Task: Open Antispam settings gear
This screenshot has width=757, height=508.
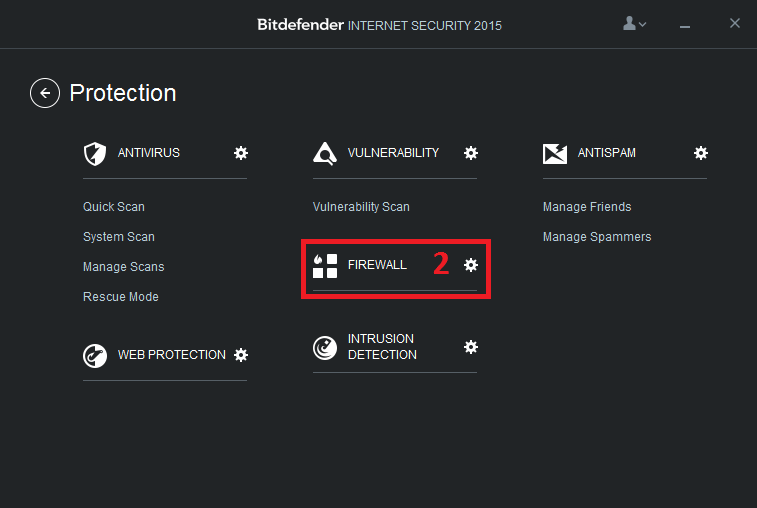Action: pos(701,153)
